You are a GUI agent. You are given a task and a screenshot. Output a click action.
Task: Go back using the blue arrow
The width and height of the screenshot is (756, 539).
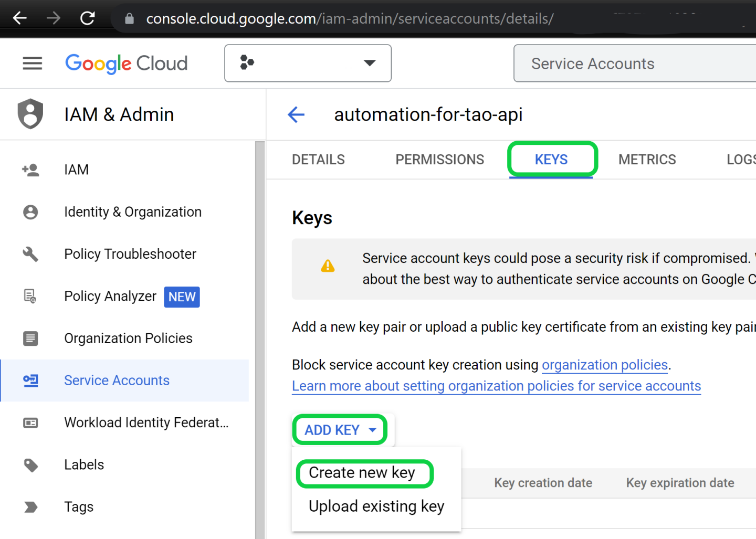tap(297, 114)
